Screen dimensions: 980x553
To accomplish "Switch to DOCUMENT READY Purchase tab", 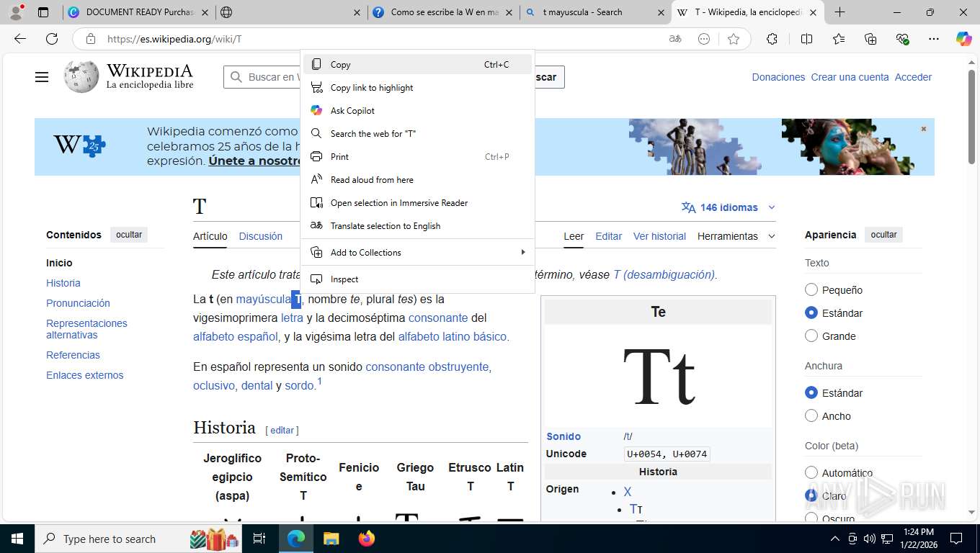I will click(139, 12).
